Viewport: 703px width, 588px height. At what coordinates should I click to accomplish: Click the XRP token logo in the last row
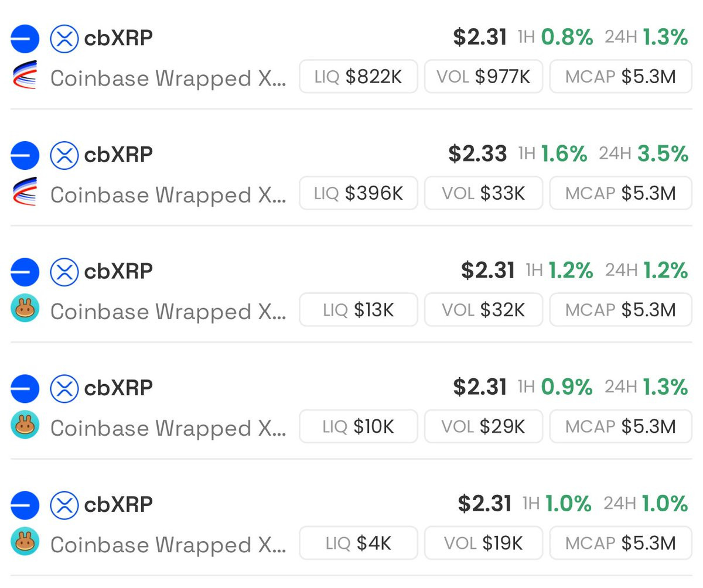(x=64, y=506)
